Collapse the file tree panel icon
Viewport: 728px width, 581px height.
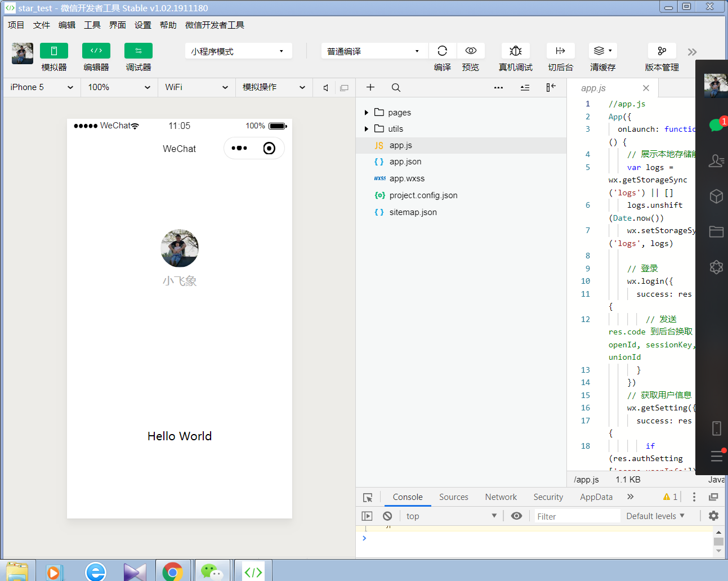tap(551, 87)
